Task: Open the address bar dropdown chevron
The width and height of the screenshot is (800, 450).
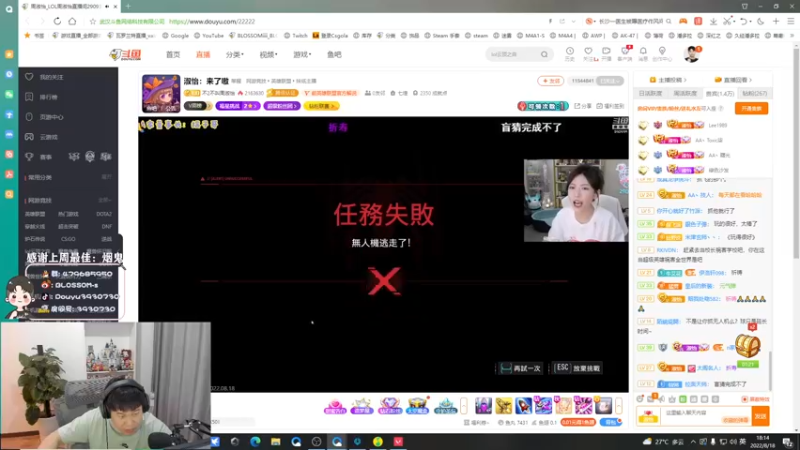Action: (573, 21)
